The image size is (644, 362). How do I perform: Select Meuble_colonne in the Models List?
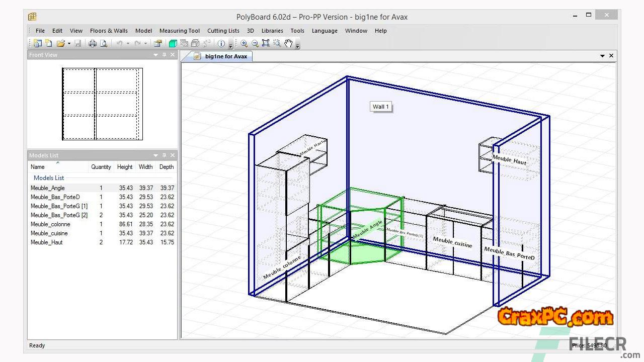point(50,224)
